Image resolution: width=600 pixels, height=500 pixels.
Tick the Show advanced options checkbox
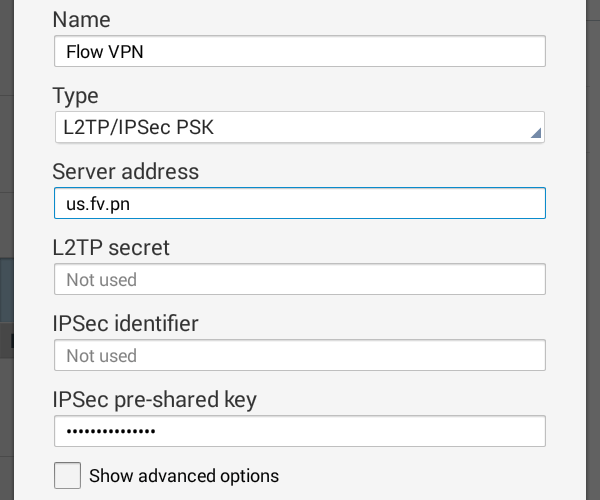[x=68, y=475]
